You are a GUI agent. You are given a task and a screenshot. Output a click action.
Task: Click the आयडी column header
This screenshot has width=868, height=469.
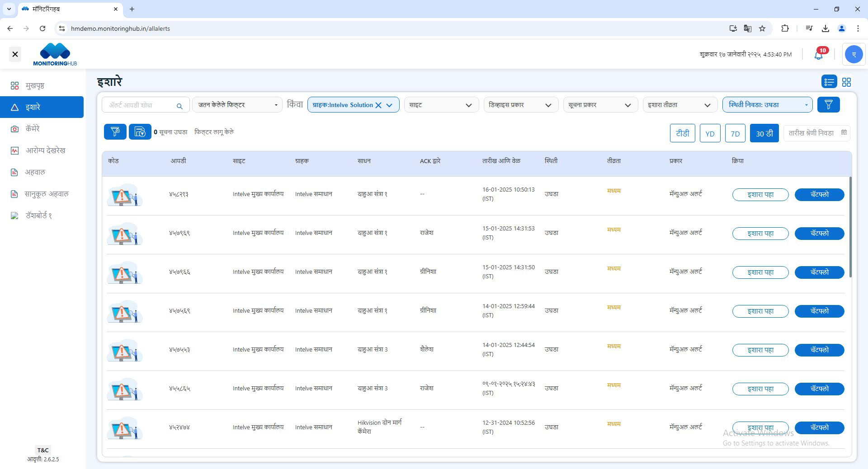coord(178,161)
